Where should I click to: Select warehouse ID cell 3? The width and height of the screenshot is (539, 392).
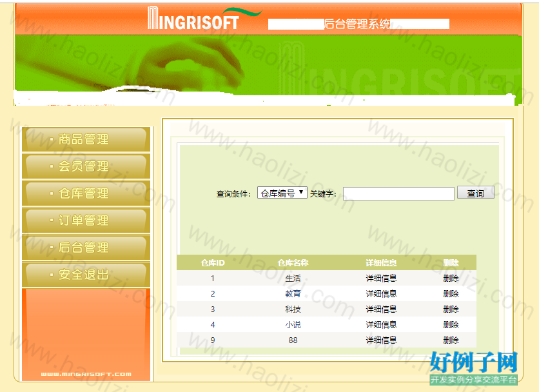[212, 309]
